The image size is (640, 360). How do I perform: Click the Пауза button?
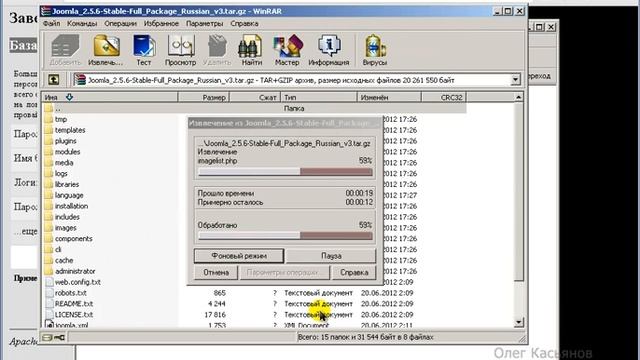pyautogui.click(x=331, y=256)
